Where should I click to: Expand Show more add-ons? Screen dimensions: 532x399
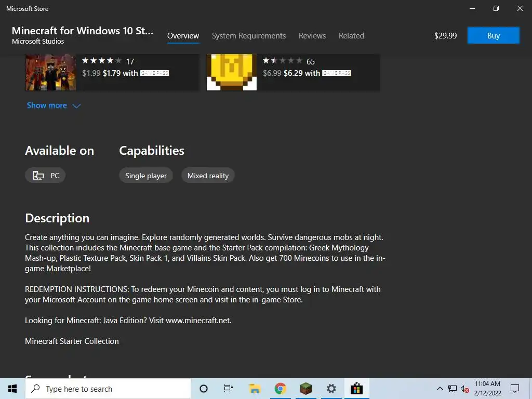click(x=54, y=105)
